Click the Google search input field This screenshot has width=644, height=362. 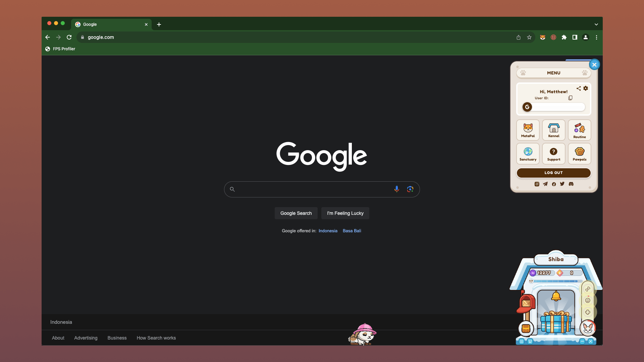click(x=322, y=189)
